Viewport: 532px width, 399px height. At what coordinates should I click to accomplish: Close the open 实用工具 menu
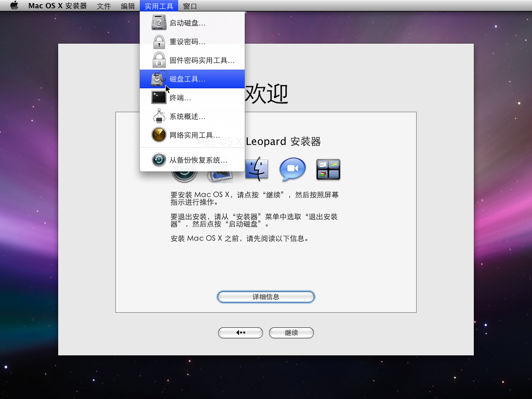click(159, 6)
